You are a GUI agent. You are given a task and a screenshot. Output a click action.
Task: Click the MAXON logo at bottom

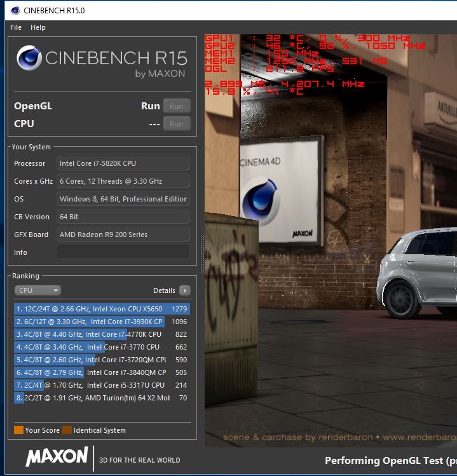tap(57, 456)
